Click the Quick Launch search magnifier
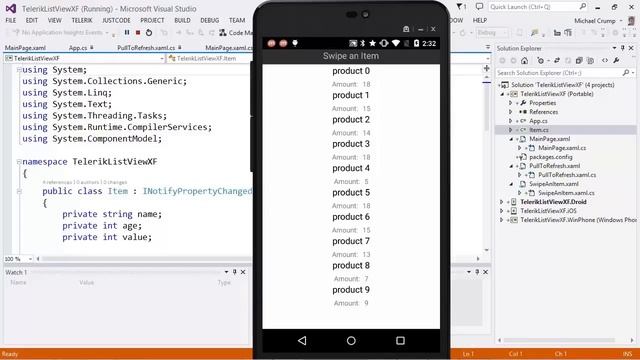The height and width of the screenshot is (360, 640). (583, 7)
